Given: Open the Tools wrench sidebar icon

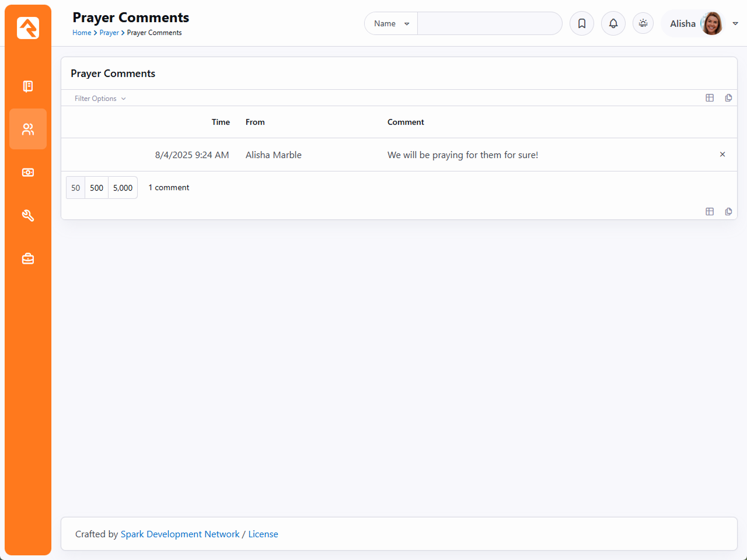Looking at the screenshot, I should pyautogui.click(x=28, y=216).
